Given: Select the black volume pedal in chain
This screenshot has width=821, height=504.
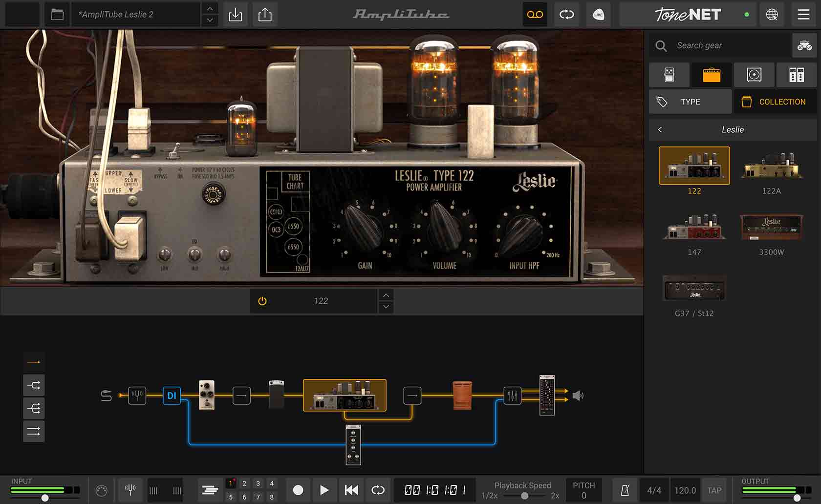Looking at the screenshot, I should [x=277, y=394].
